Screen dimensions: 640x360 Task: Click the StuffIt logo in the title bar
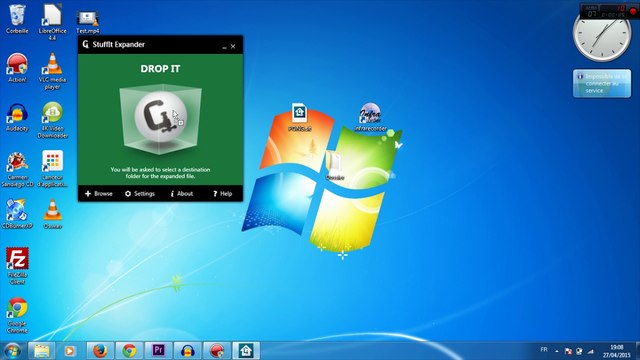[85, 44]
